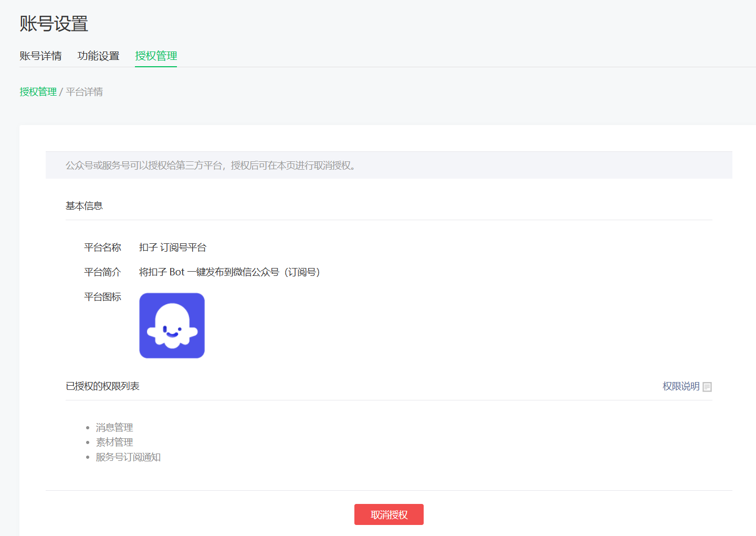
Task: Select the 授权管理 tab
Action: (x=156, y=56)
